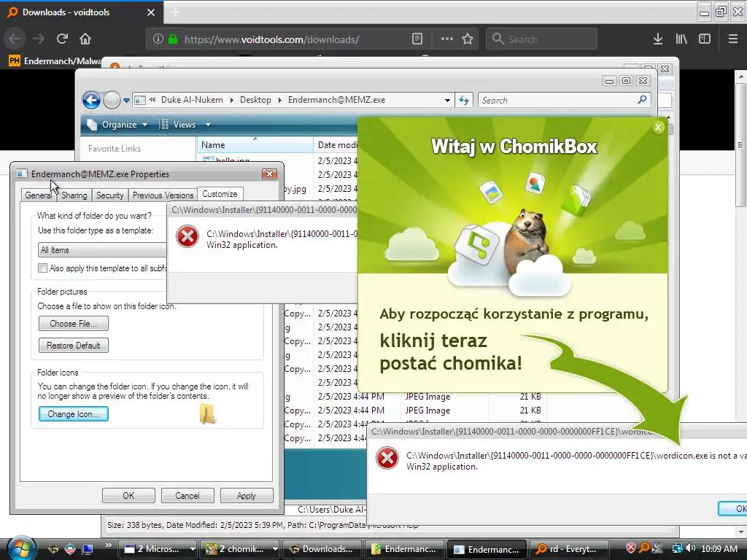Viewport: 747px width, 560px height.
Task: Click the Everything magnifier tray icon
Action: [644, 548]
